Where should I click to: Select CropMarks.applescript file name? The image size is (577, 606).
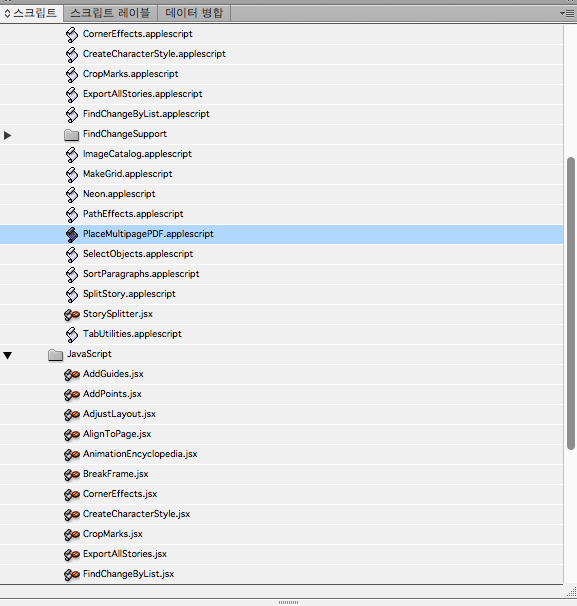131,74
